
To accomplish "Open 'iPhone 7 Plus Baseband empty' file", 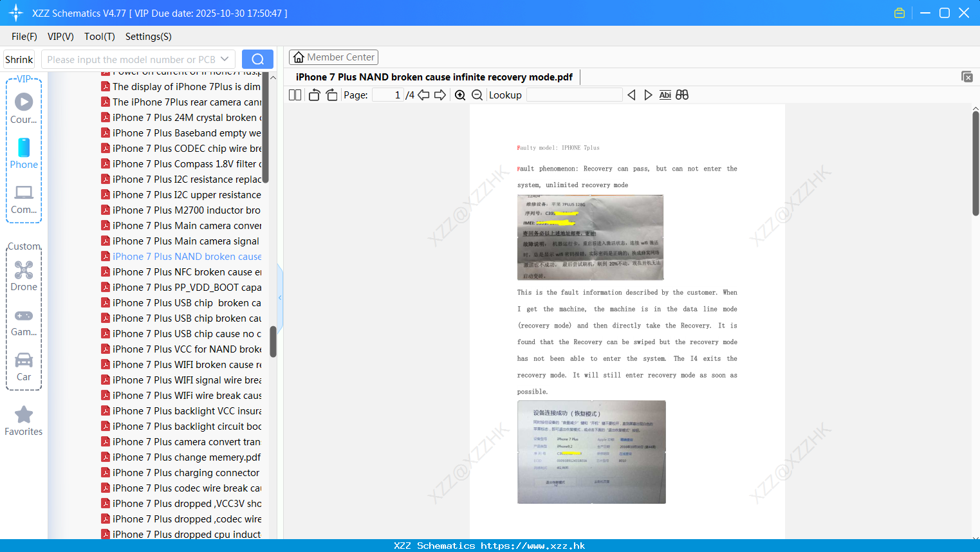I will point(181,133).
